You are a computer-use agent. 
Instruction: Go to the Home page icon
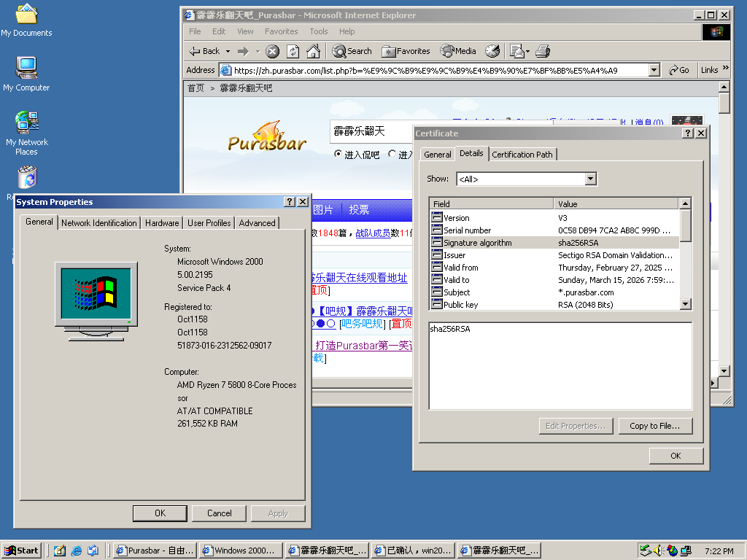pyautogui.click(x=313, y=51)
